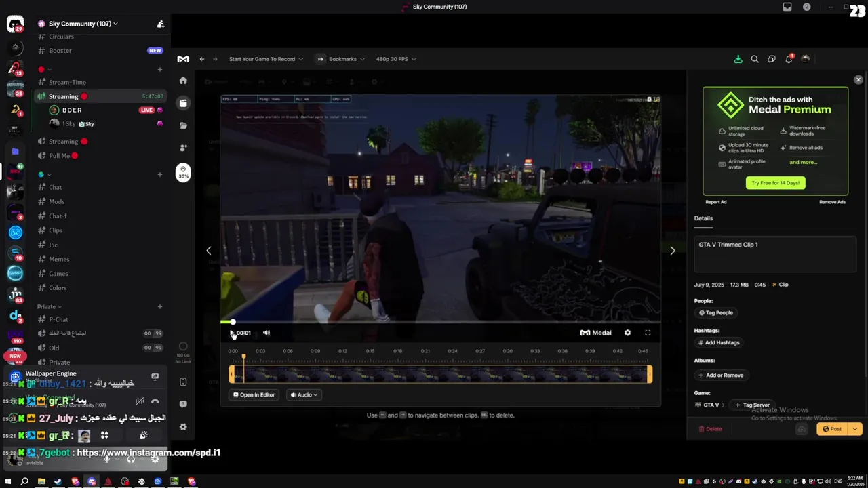Click the Tag Server button

click(752, 405)
